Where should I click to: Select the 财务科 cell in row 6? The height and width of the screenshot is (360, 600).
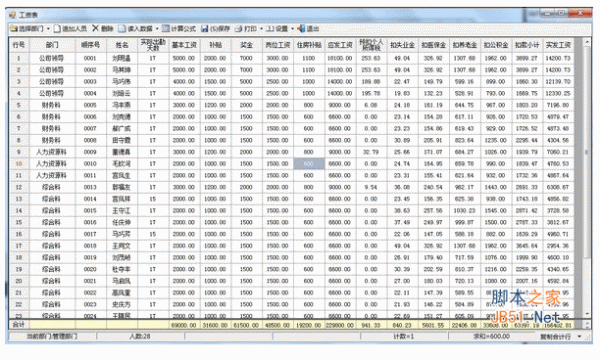(52, 117)
